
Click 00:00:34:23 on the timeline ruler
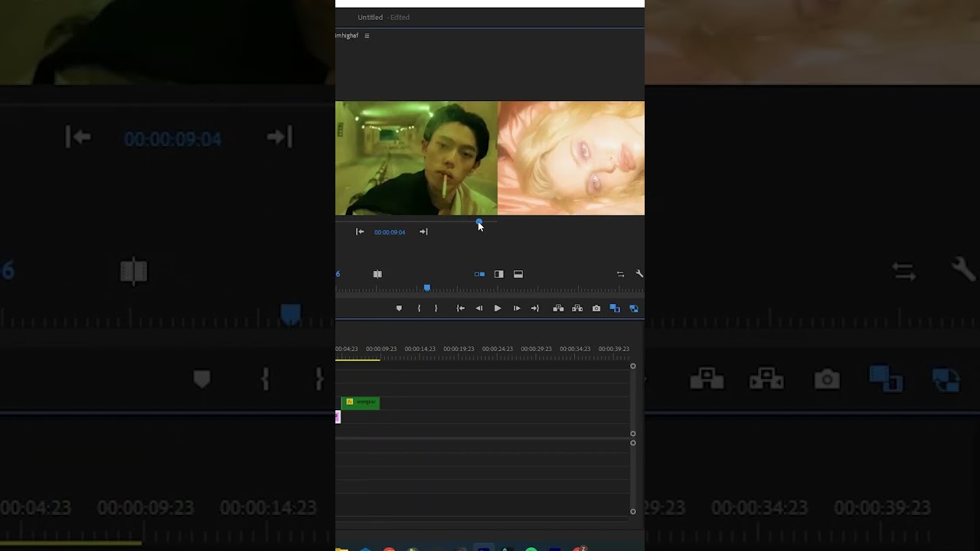pyautogui.click(x=575, y=349)
